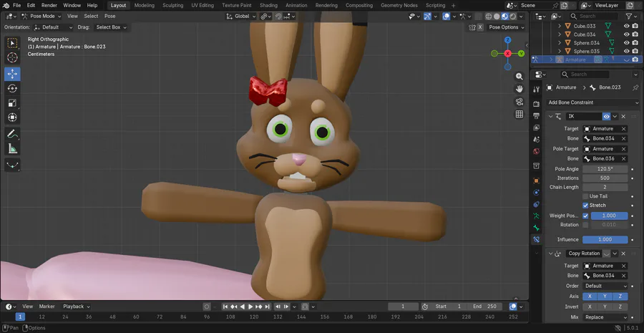
Task: Click the Influence slider in IK constraint
Action: click(605, 239)
